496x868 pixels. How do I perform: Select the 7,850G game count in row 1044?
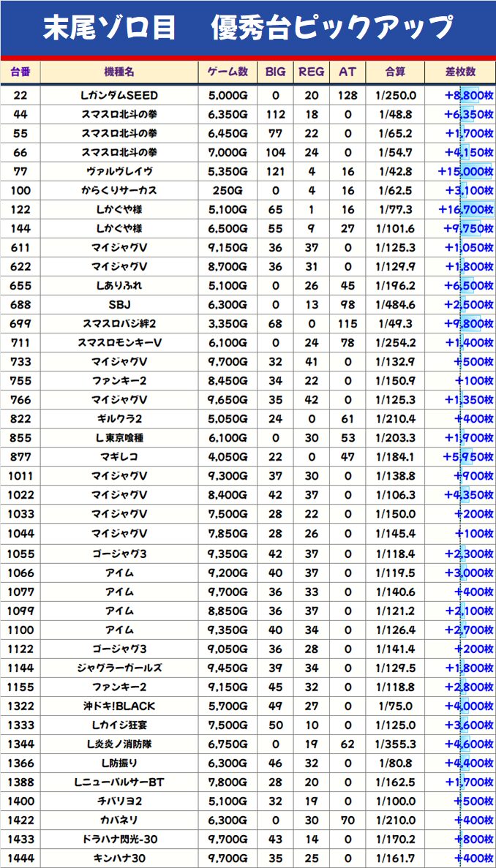pos(228,533)
